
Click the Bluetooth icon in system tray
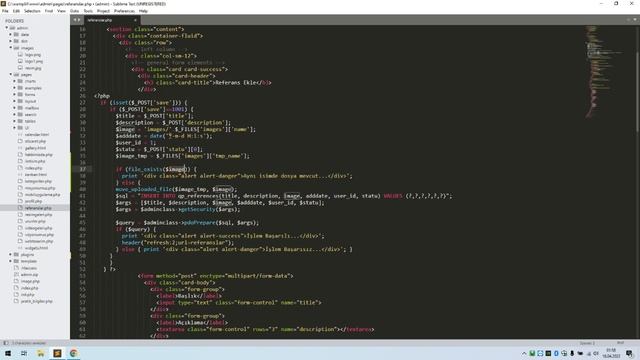click(x=556, y=353)
